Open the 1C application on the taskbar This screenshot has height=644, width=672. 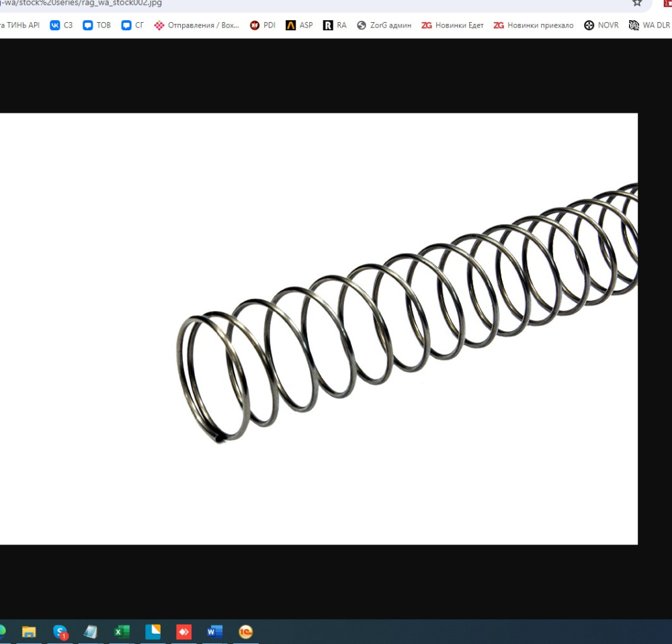(x=245, y=632)
